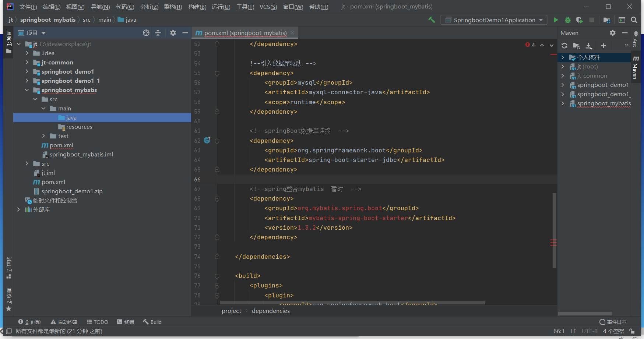The image size is (644, 339).
Task: Toggle read-only lock in status bar
Action: click(x=632, y=331)
